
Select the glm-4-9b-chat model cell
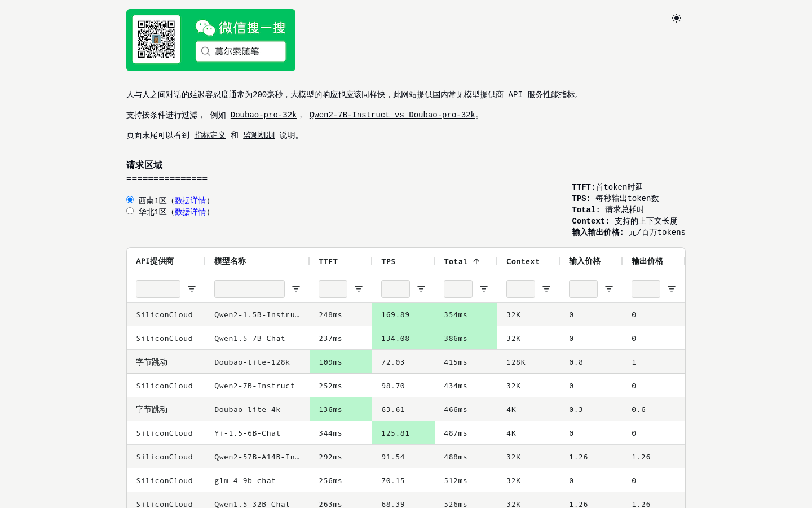[x=257, y=480]
